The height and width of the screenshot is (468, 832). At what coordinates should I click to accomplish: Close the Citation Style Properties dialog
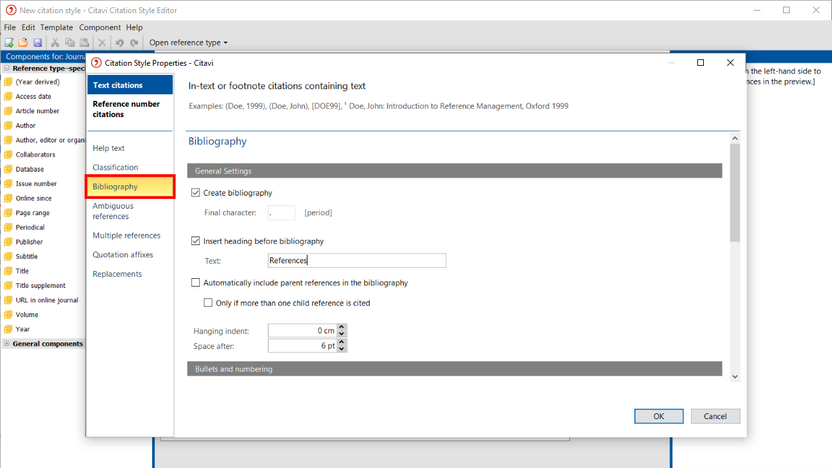point(730,63)
